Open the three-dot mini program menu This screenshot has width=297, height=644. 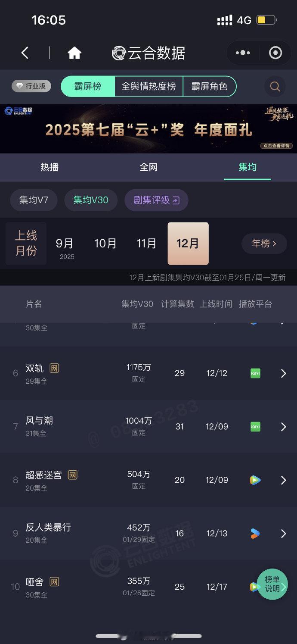pyautogui.click(x=242, y=52)
